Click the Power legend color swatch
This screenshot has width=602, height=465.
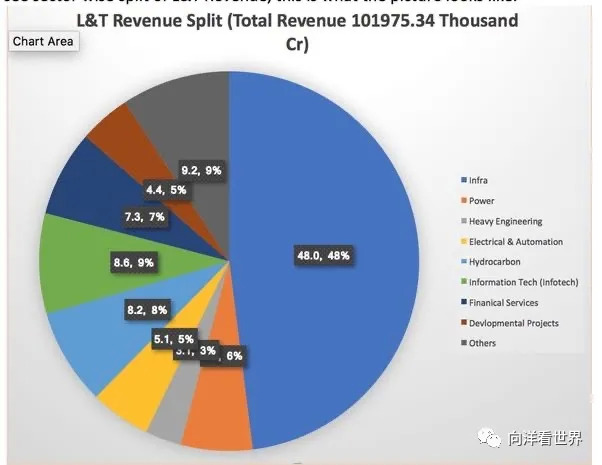463,200
